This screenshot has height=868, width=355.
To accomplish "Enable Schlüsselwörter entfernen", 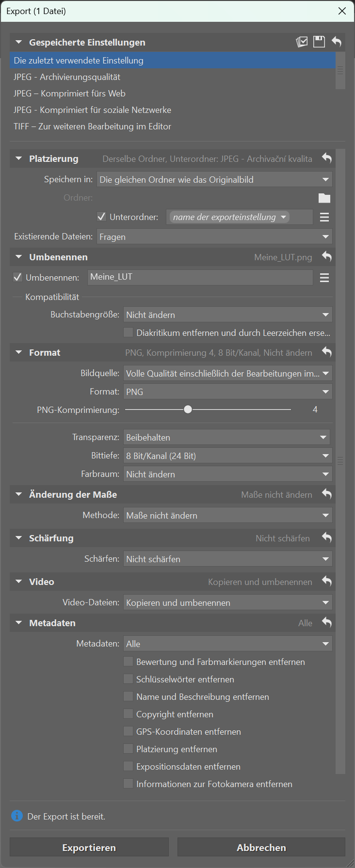I will pyautogui.click(x=129, y=679).
